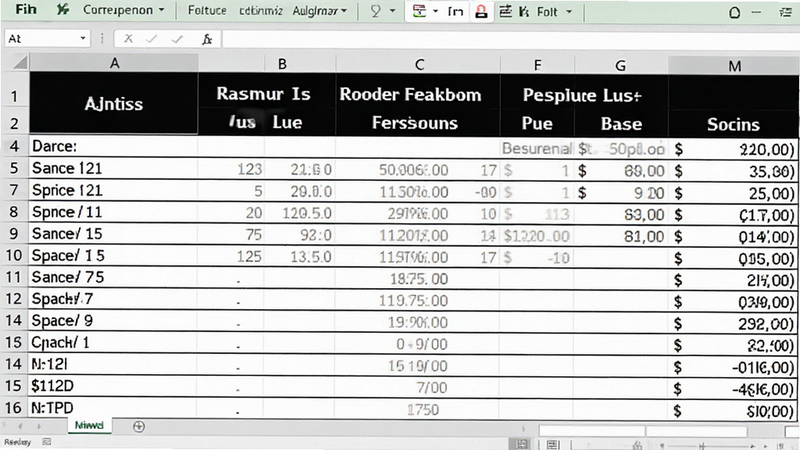
Task: Click the '220,00)' cell in column M
Action: click(x=733, y=149)
